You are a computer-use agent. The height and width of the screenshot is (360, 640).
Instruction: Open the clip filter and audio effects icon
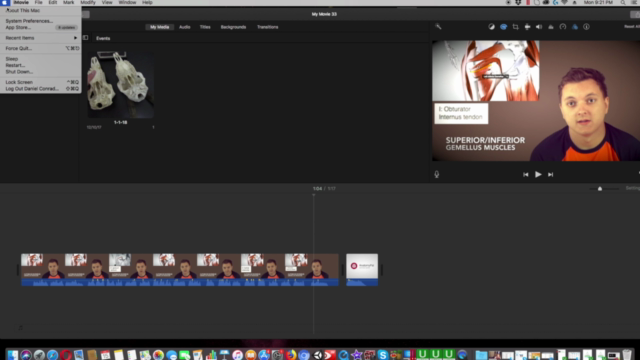pos(575,27)
